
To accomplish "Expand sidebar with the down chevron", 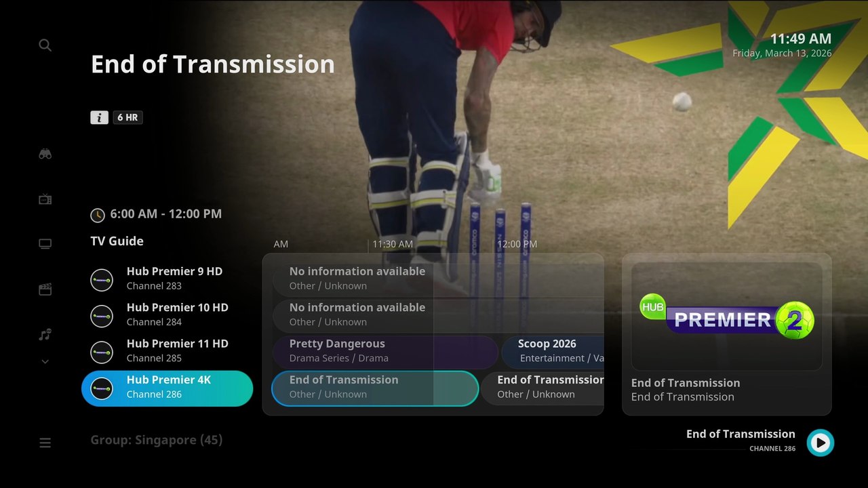I will coord(45,361).
